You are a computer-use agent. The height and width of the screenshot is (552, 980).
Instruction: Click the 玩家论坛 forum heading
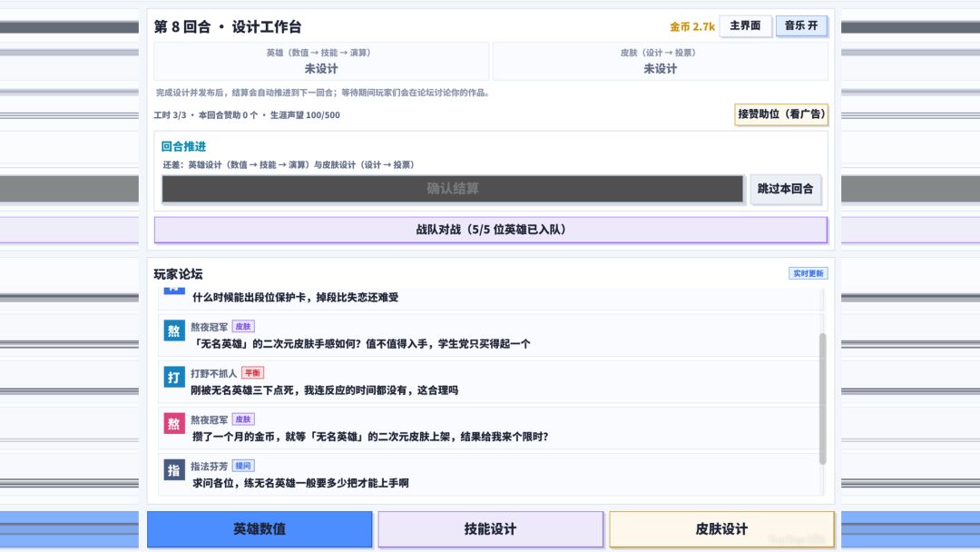[178, 274]
